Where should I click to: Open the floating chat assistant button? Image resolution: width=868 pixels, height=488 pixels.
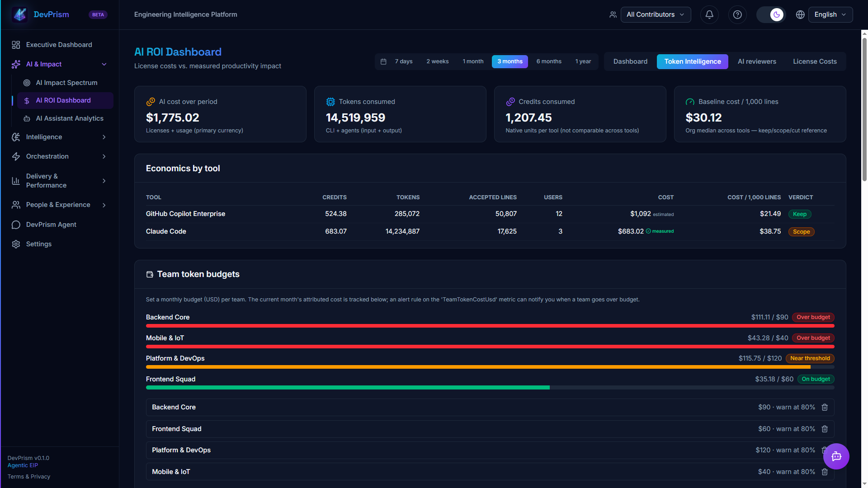pyautogui.click(x=836, y=456)
